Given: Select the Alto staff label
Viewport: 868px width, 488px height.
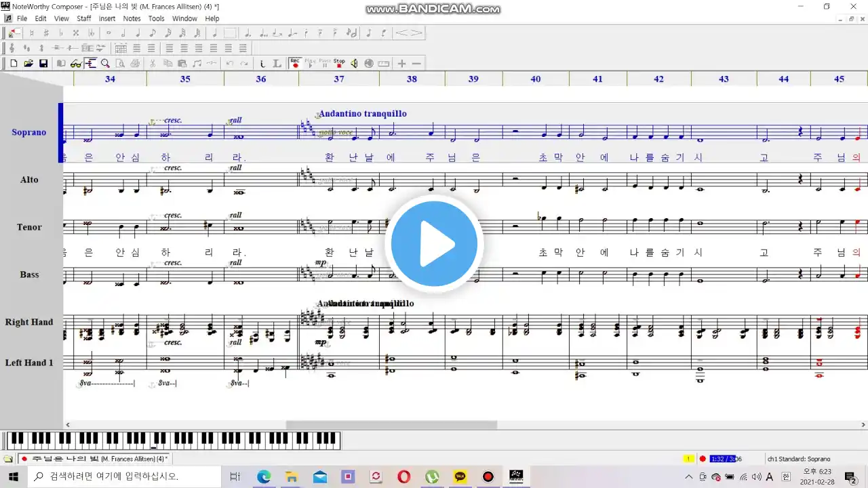Looking at the screenshot, I should [29, 180].
